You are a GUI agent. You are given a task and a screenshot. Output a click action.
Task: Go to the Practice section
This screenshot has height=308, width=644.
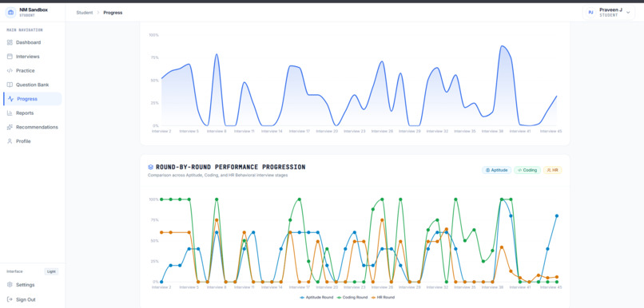pyautogui.click(x=33, y=70)
